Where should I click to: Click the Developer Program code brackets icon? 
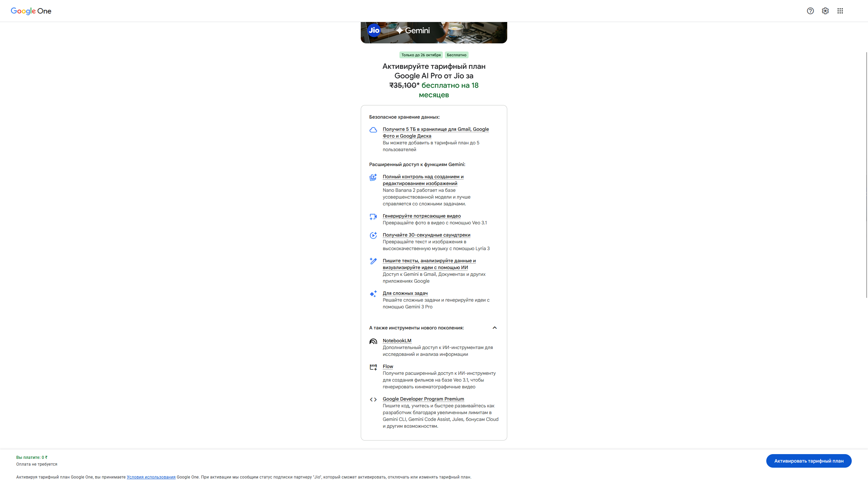pyautogui.click(x=373, y=400)
